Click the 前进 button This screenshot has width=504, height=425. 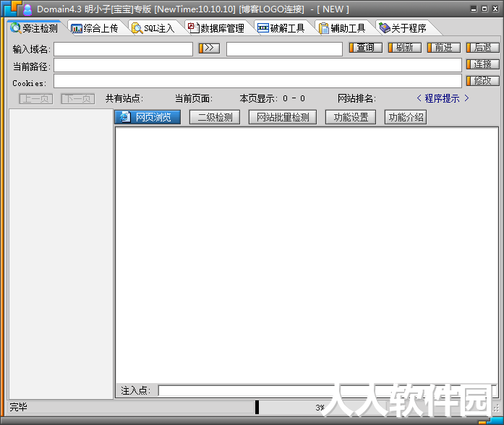(x=444, y=48)
